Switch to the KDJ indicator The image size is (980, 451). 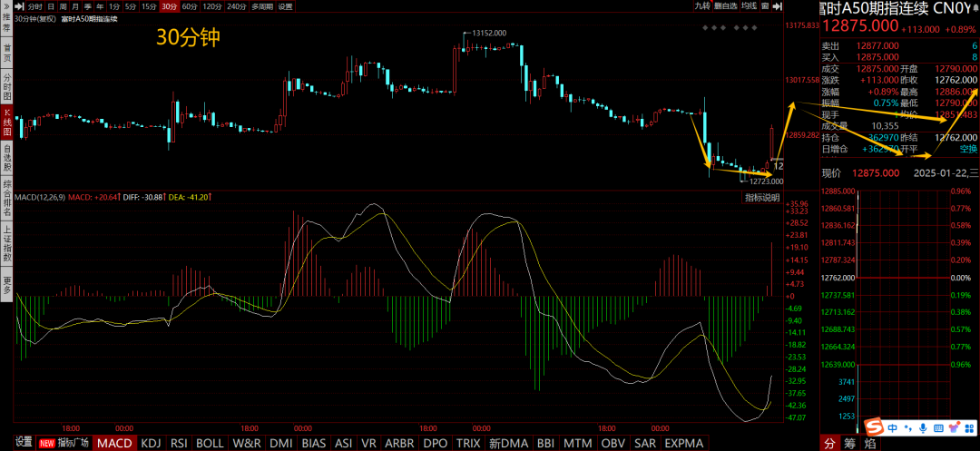(152, 443)
